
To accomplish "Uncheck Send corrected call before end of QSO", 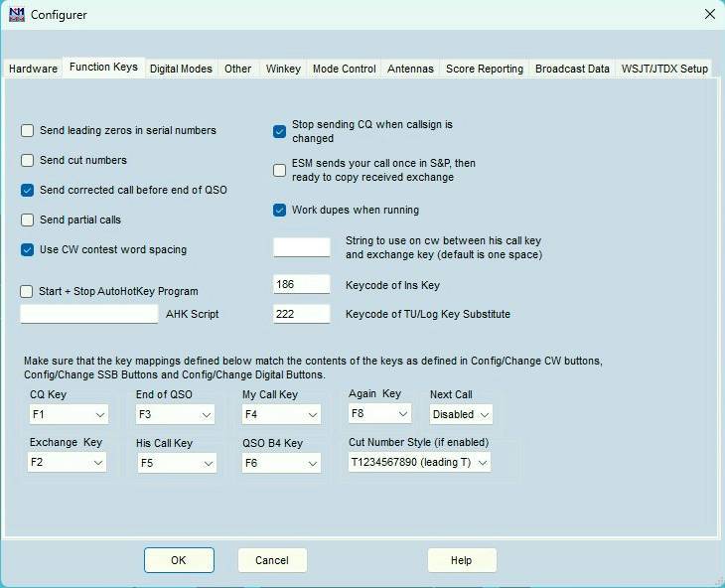I will (27, 190).
